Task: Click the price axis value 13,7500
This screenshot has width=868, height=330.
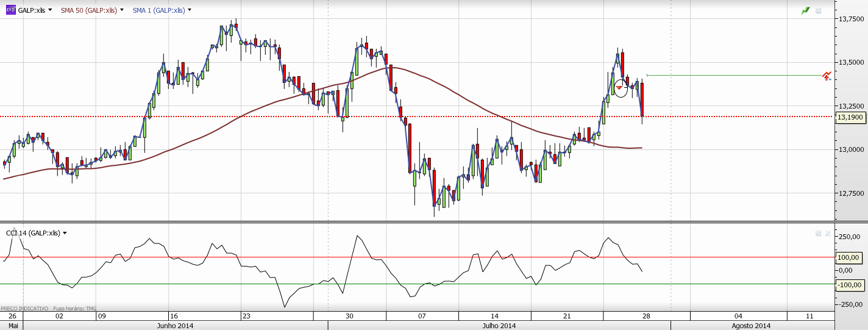Action: (x=852, y=19)
